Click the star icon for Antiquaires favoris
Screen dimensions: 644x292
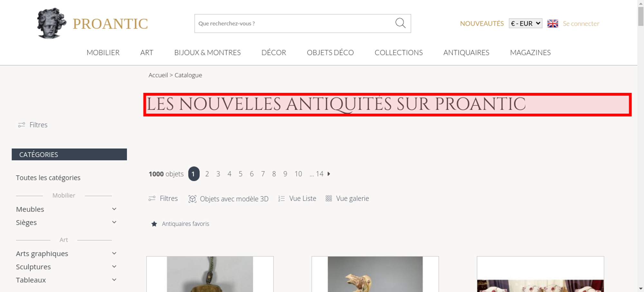(x=154, y=224)
